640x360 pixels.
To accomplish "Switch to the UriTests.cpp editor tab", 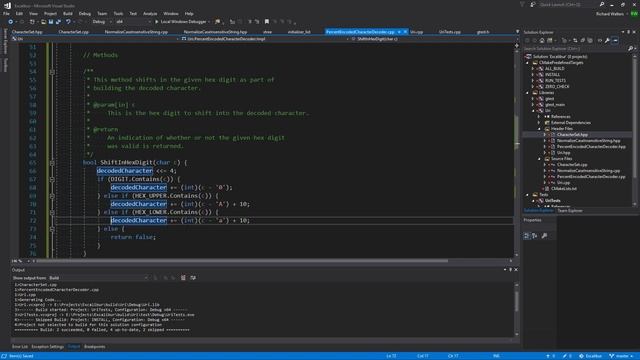I will coord(449,31).
